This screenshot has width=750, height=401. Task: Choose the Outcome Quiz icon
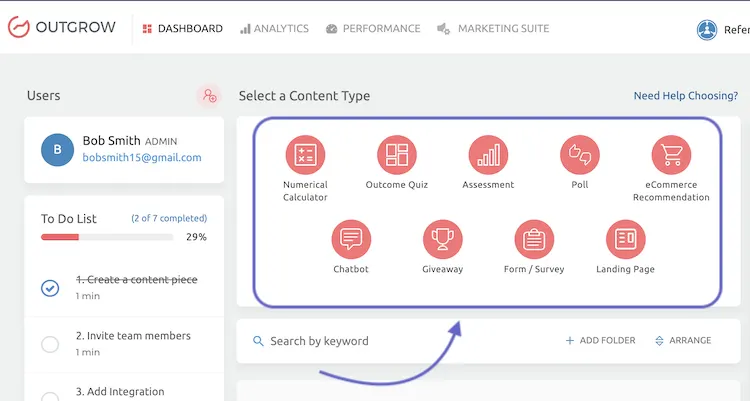click(397, 155)
